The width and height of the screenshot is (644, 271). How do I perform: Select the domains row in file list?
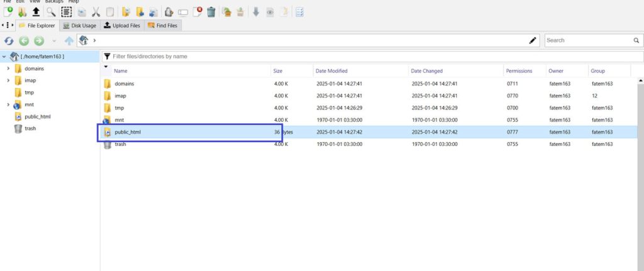pyautogui.click(x=370, y=84)
